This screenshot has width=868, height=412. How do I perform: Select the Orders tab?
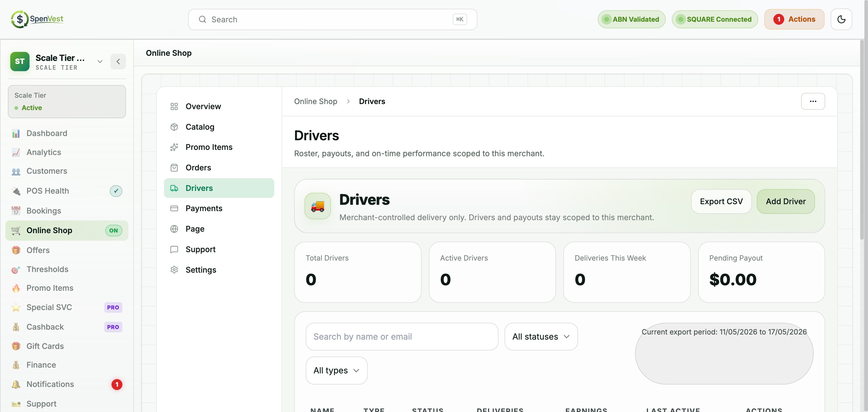tap(219, 168)
